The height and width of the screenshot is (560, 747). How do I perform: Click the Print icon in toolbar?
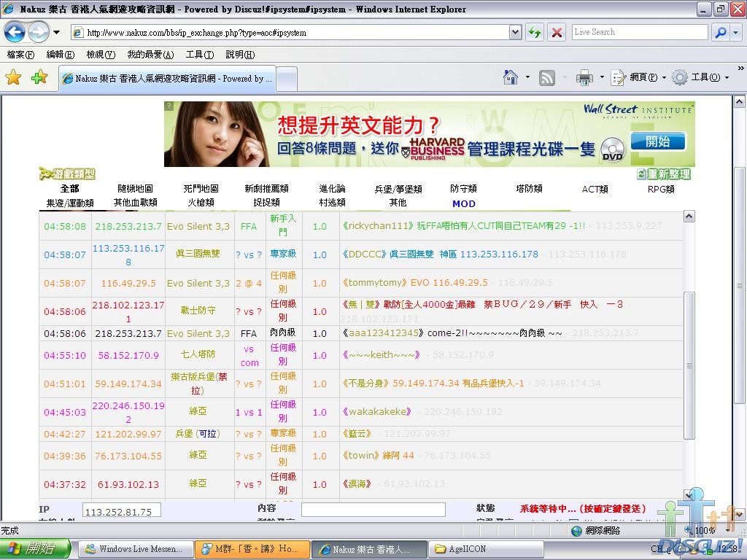pyautogui.click(x=584, y=77)
